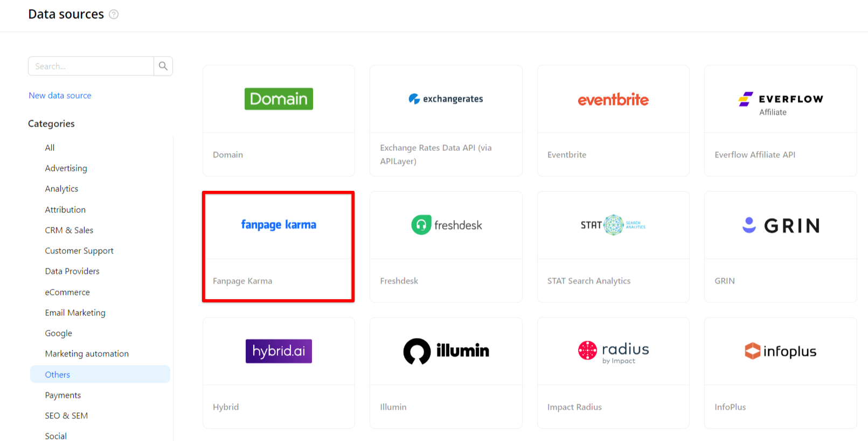This screenshot has width=868, height=441.
Task: Open the New data source link
Action: tap(60, 95)
